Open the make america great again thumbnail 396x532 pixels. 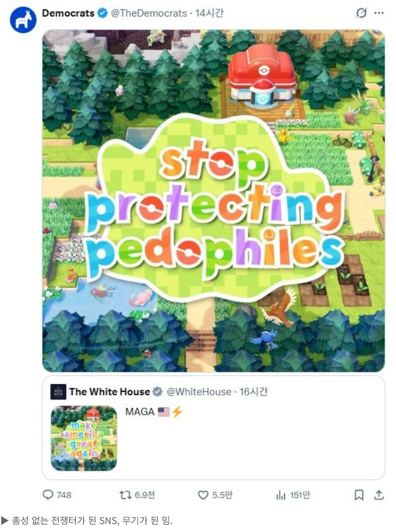[x=84, y=439]
